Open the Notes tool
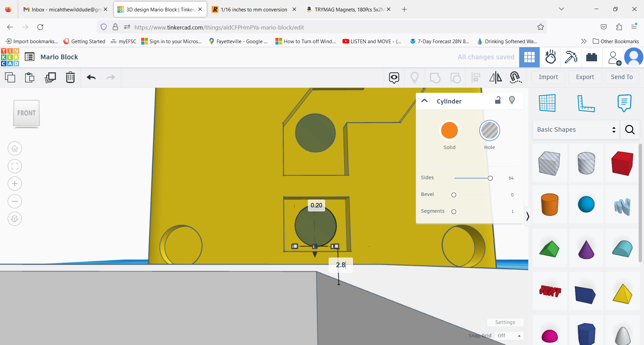This screenshot has height=345, width=644. click(x=624, y=103)
